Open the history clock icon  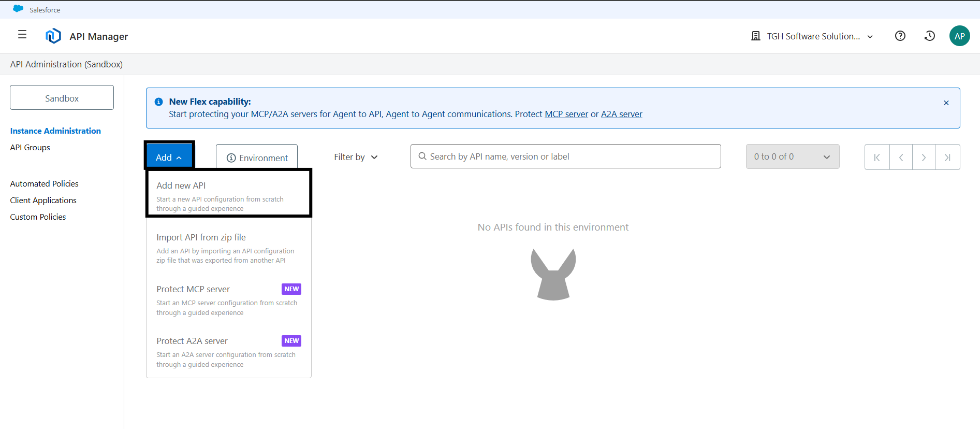coord(930,36)
